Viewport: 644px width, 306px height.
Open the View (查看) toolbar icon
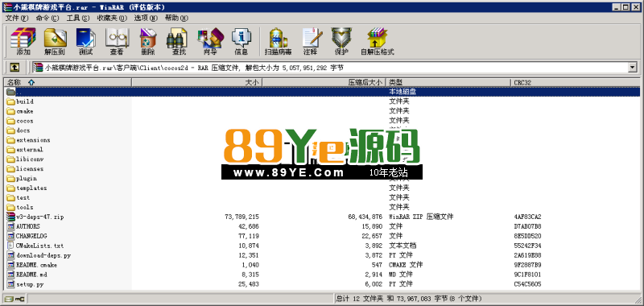point(117,42)
